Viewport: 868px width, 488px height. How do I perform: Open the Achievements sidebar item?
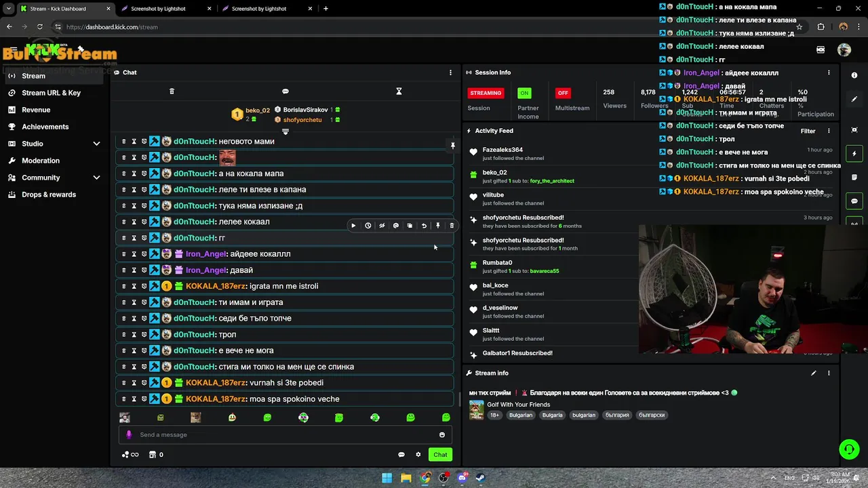56,127
